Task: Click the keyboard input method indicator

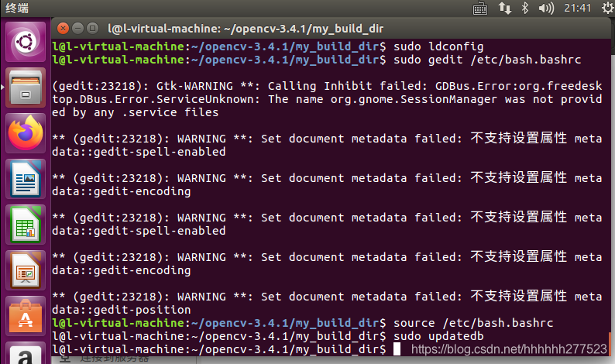Action: pos(480,9)
